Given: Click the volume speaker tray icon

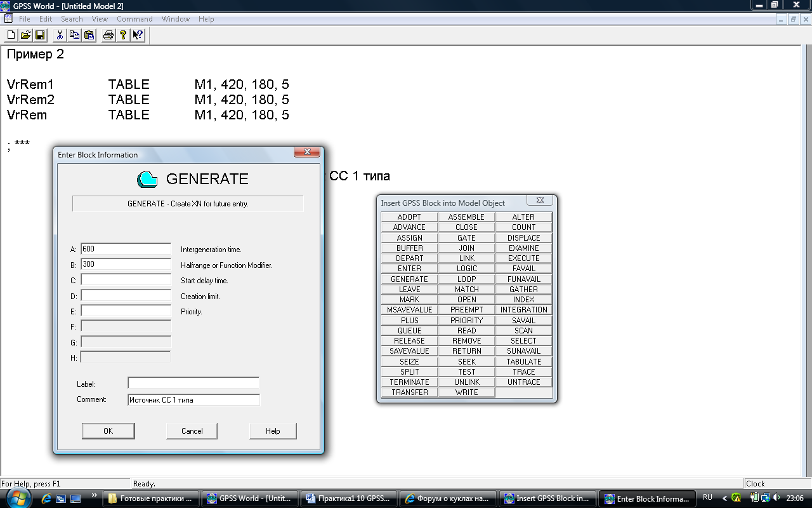Looking at the screenshot, I should [x=776, y=498].
